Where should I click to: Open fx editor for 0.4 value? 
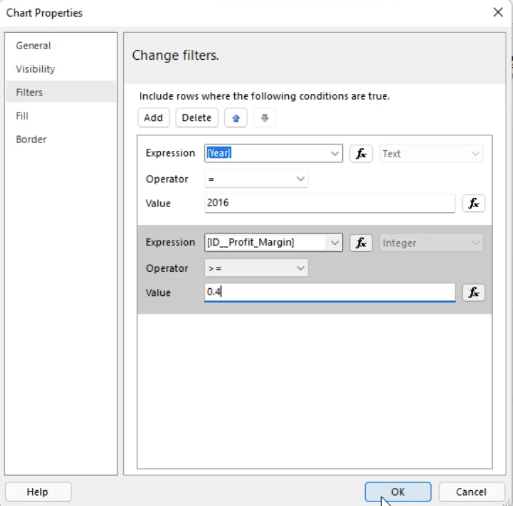473,292
